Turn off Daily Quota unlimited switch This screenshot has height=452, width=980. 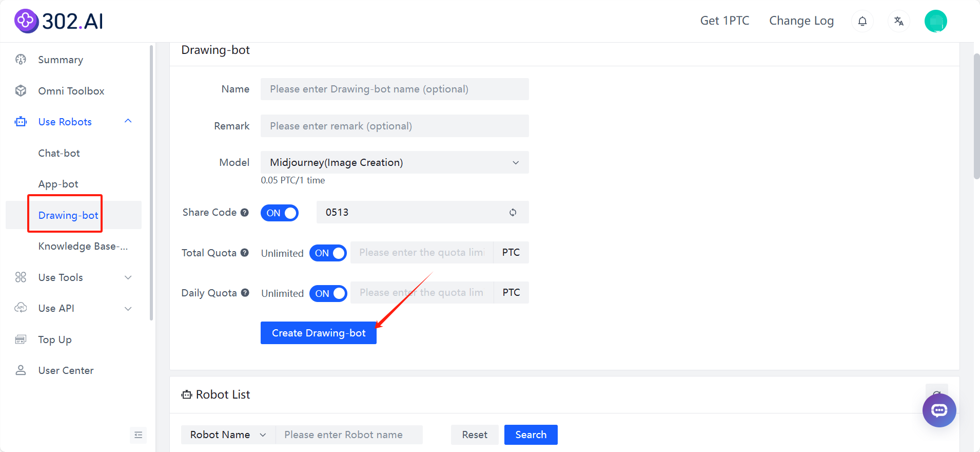pyautogui.click(x=328, y=293)
